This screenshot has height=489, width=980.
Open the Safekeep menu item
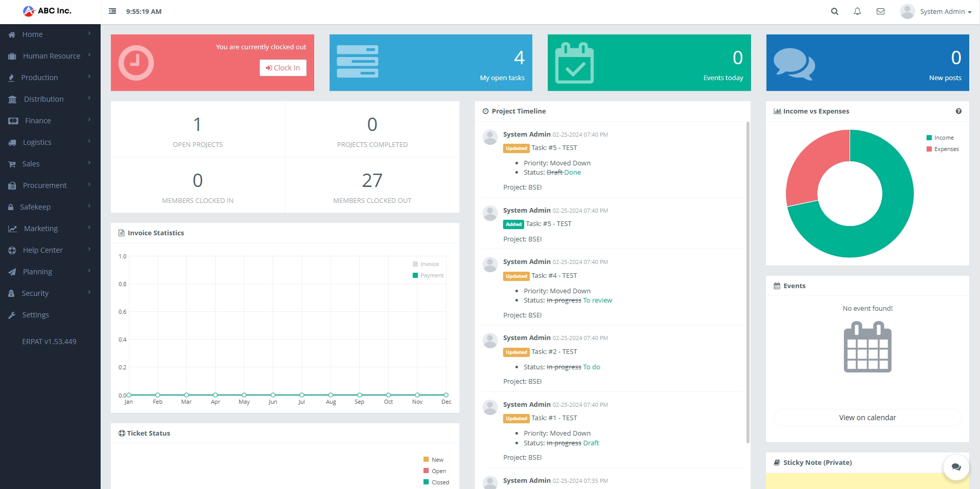pyautogui.click(x=50, y=207)
